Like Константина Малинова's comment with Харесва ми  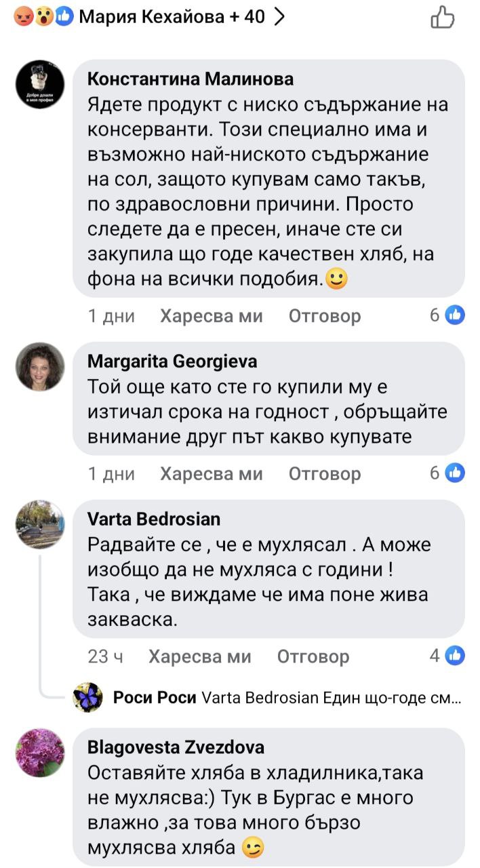[212, 316]
